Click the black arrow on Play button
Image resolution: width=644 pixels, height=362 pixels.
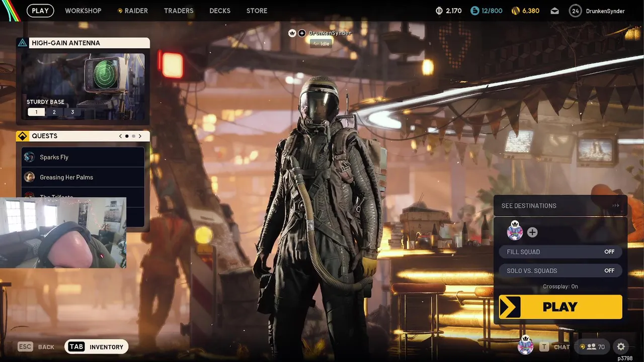click(510, 307)
